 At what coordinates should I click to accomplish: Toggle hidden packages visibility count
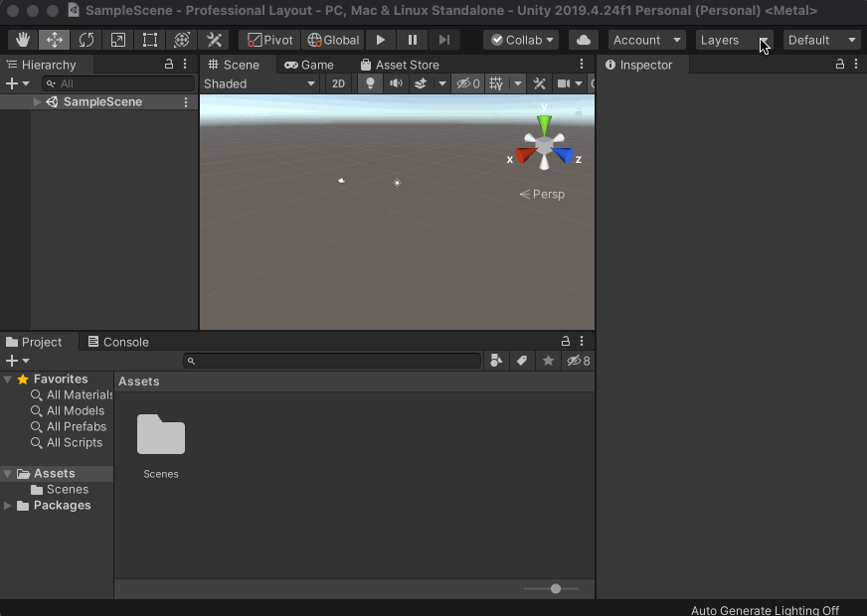[x=579, y=361]
